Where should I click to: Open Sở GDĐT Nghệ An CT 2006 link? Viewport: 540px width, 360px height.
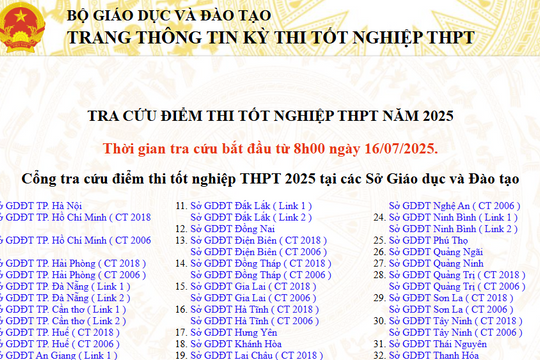click(x=455, y=206)
